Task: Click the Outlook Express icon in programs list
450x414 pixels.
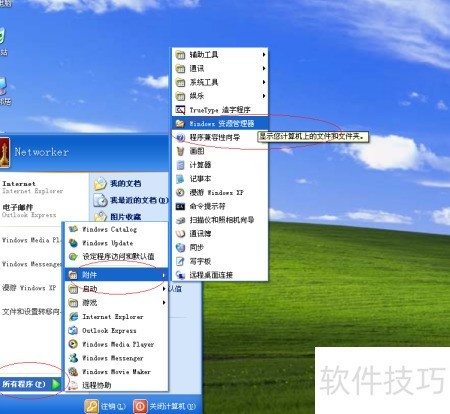Action: tap(73, 330)
